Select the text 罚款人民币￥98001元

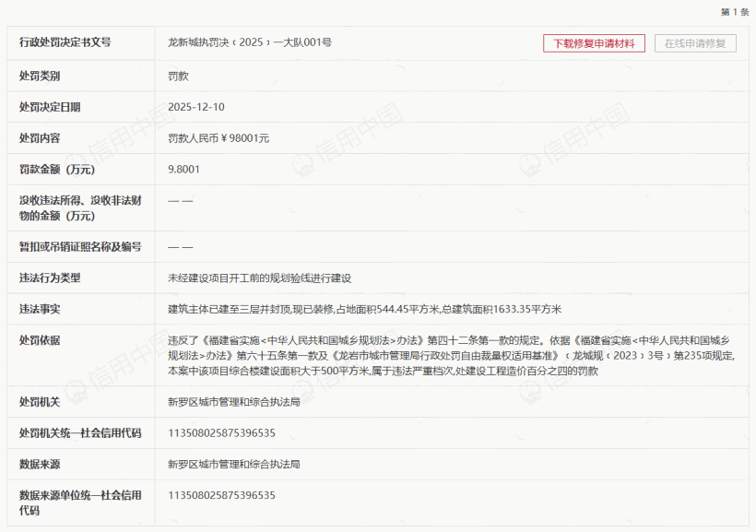coord(219,138)
